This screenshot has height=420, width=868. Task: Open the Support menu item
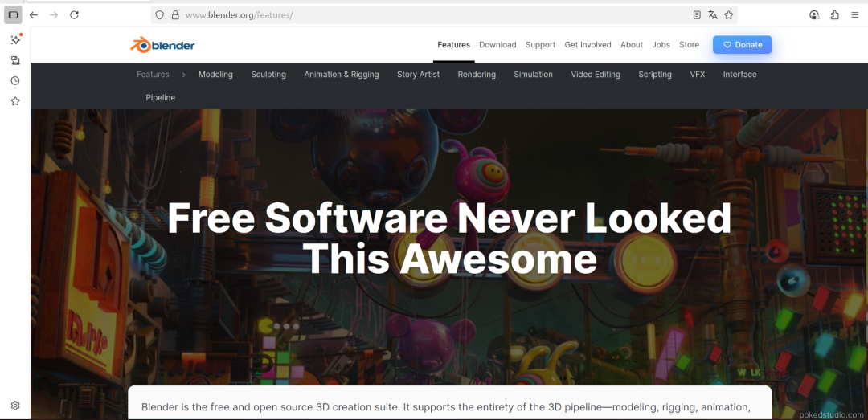point(540,45)
